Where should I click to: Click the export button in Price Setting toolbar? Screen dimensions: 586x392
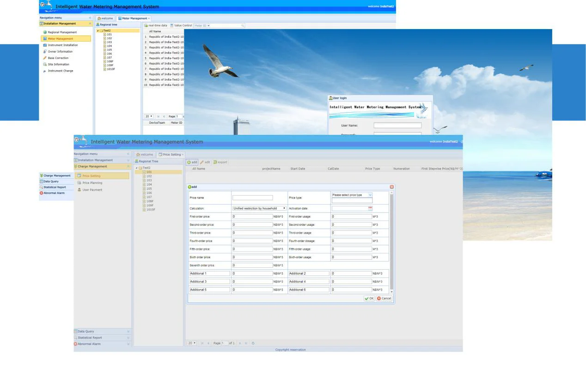(220, 162)
